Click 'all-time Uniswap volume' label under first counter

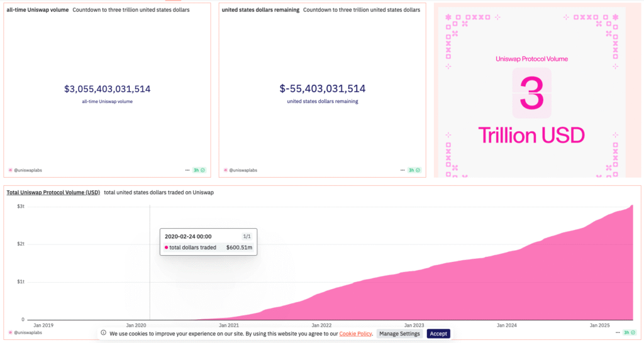click(x=107, y=101)
